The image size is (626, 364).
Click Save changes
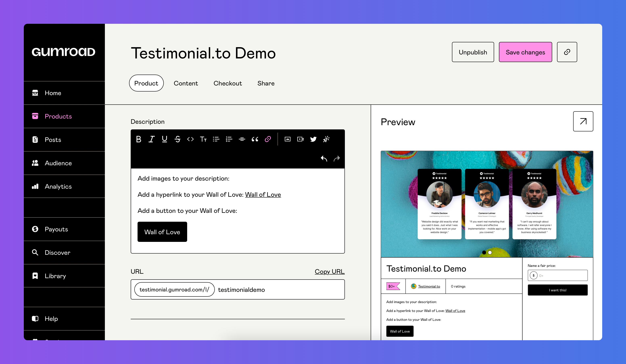[x=525, y=52]
